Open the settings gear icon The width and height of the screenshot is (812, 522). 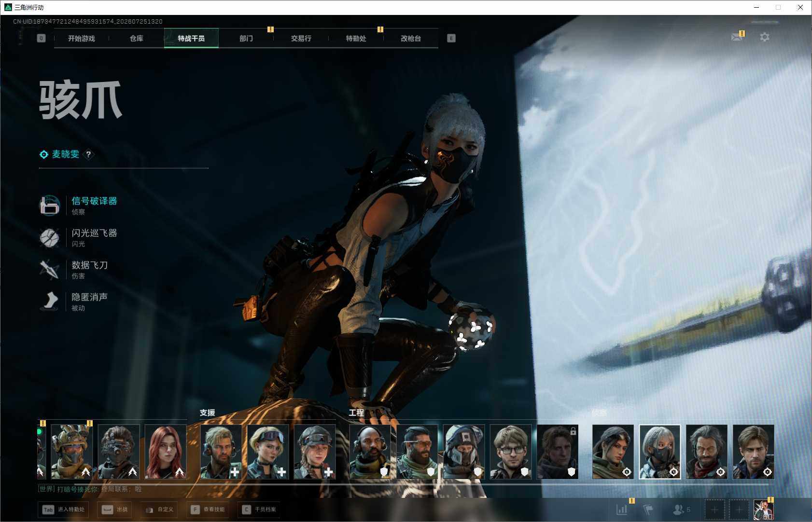click(x=765, y=37)
